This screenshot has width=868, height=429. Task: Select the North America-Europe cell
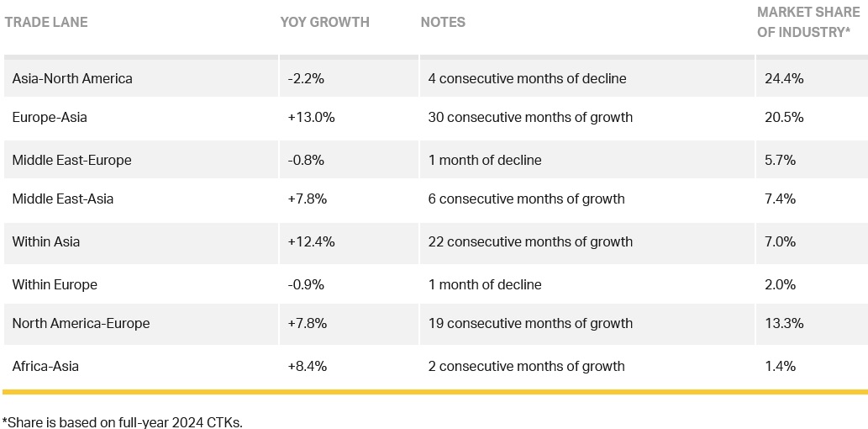pos(81,323)
